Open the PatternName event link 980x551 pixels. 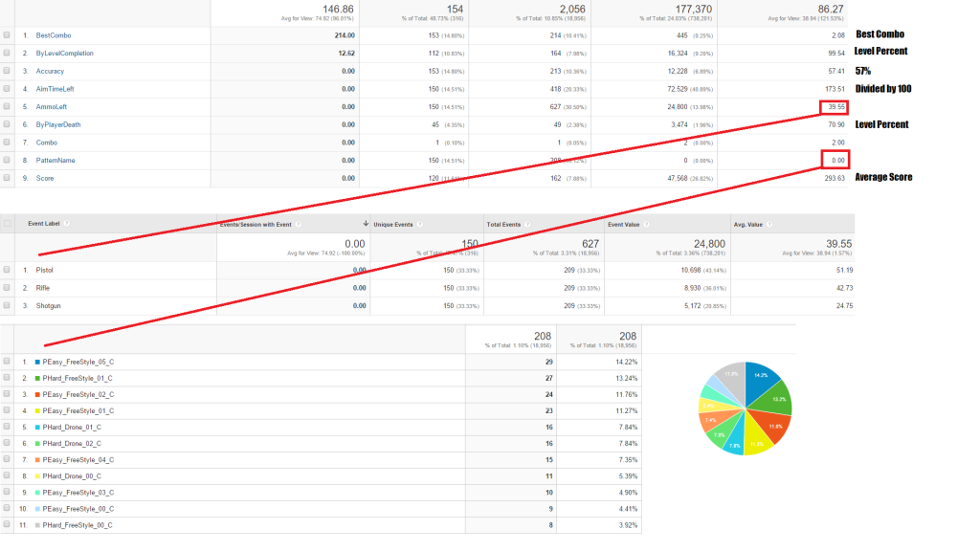tap(55, 161)
